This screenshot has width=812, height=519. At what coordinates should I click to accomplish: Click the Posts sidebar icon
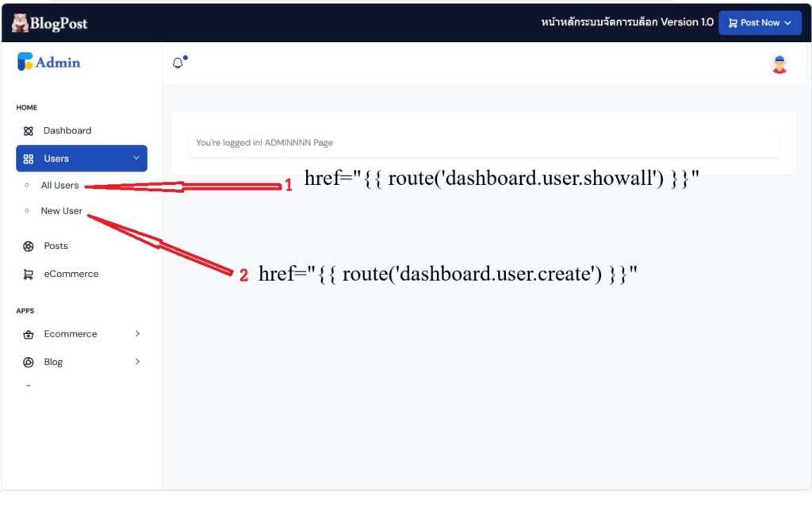[x=29, y=247]
